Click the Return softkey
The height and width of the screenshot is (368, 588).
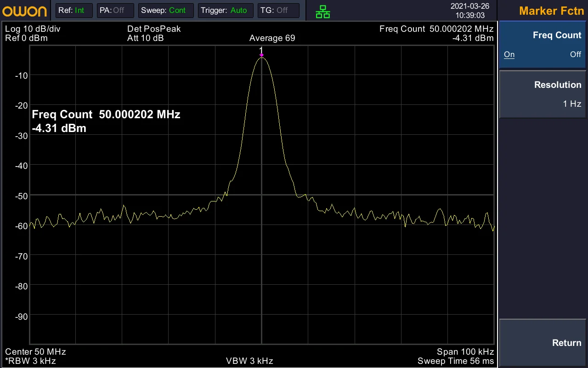543,343
